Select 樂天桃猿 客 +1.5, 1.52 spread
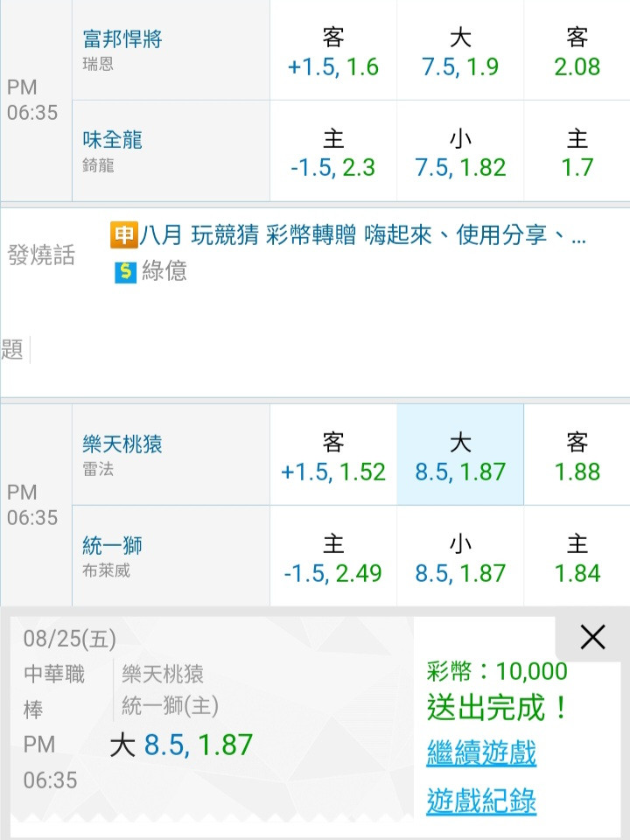The width and height of the screenshot is (630, 840). [333, 455]
